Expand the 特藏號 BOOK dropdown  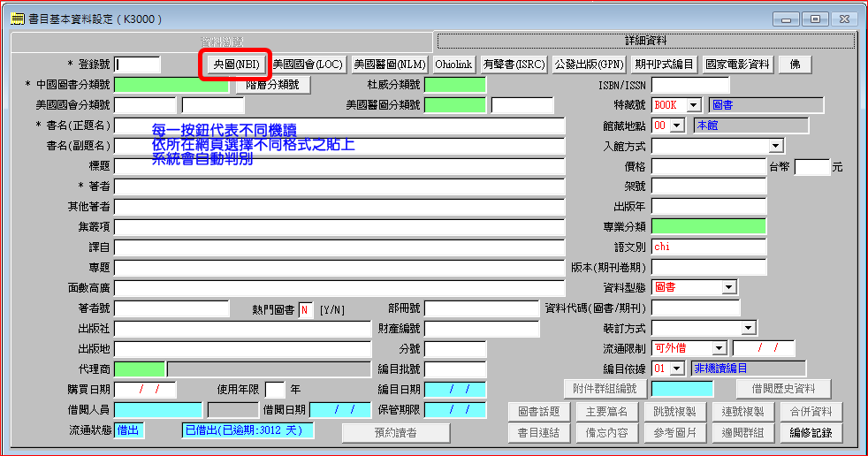[694, 105]
